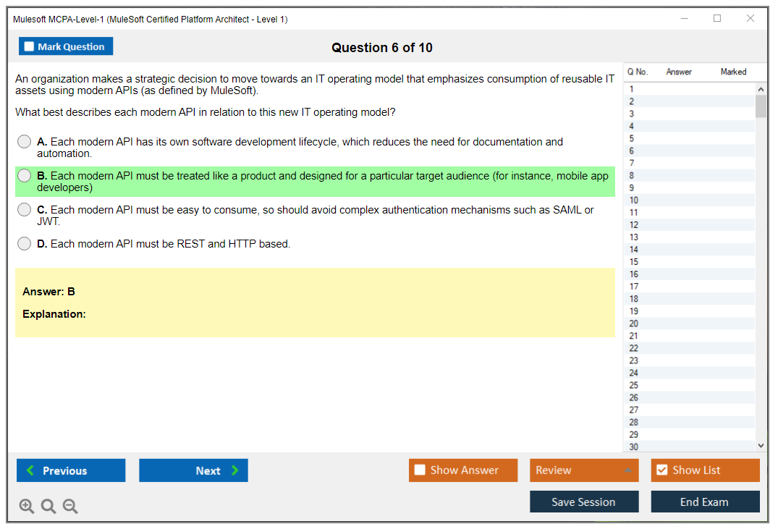
Task: Jump to question 10 in the list
Action: pyautogui.click(x=634, y=200)
